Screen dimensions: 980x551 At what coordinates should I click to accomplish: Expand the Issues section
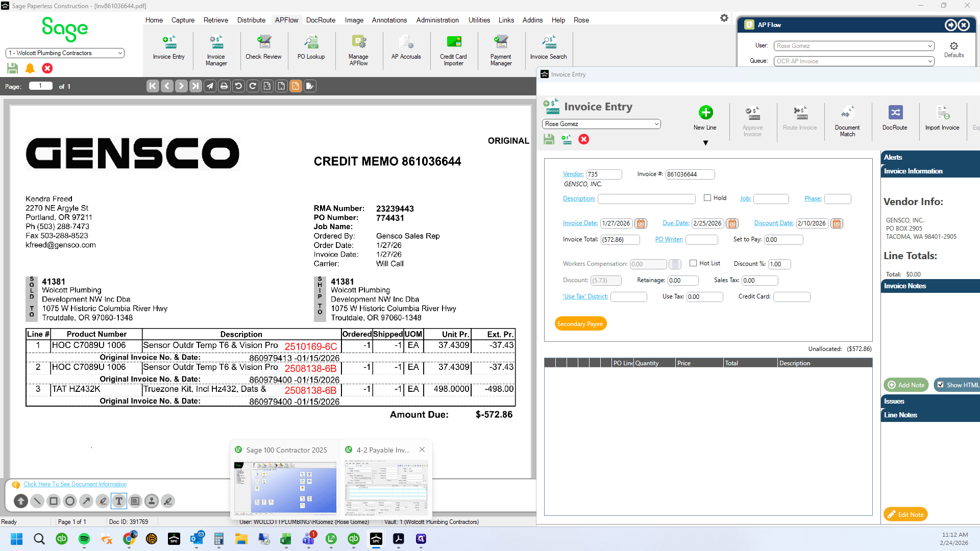930,401
